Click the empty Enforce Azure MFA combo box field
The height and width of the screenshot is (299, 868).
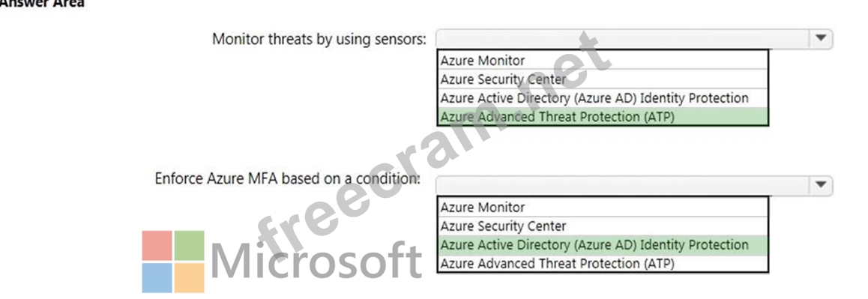point(623,186)
